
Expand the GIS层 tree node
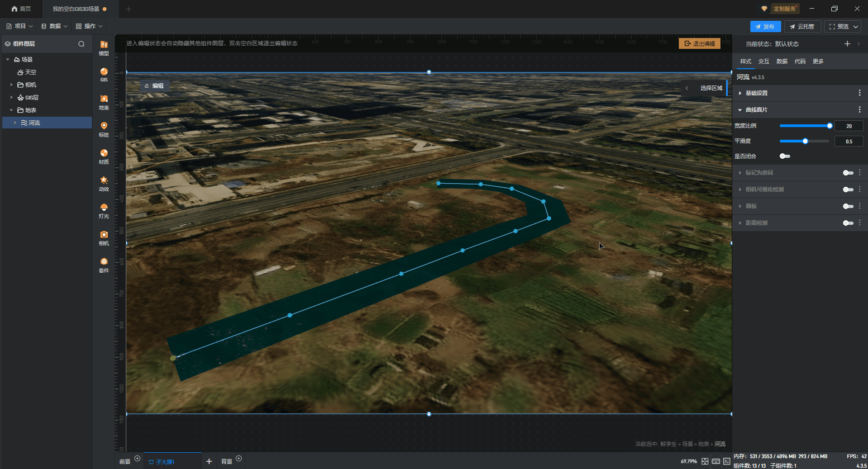coord(11,97)
